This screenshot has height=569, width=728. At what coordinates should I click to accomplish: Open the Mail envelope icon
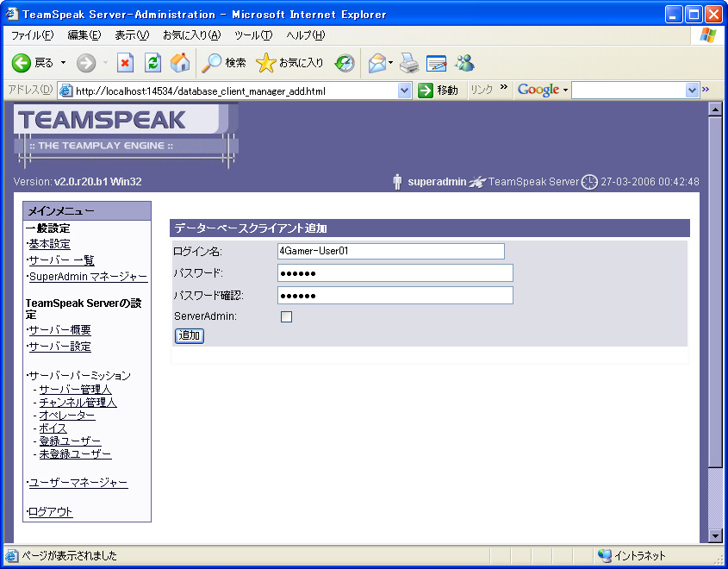377,63
